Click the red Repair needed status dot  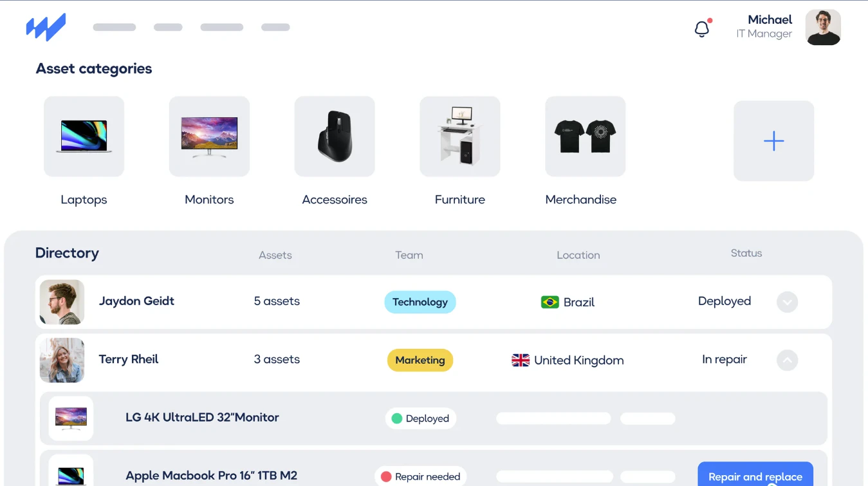pos(386,476)
